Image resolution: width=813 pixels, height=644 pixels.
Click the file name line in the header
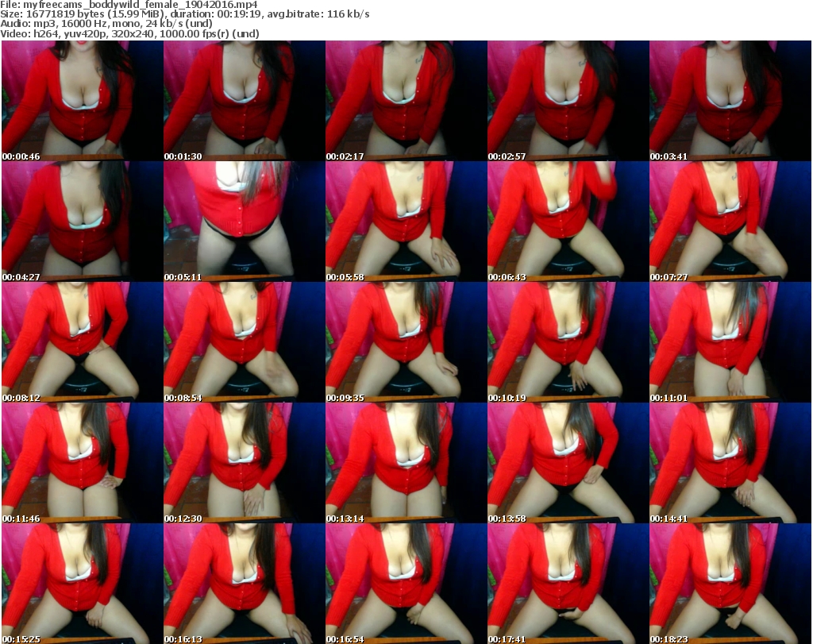(129, 5)
